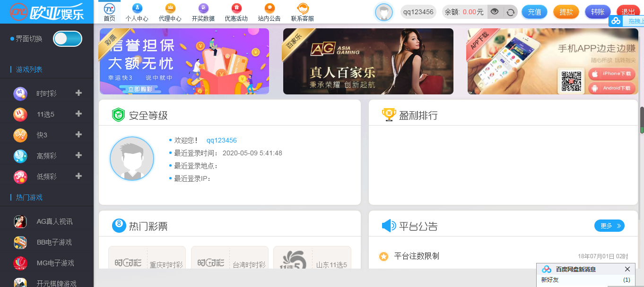Open the qq123456 username link

point(418,12)
